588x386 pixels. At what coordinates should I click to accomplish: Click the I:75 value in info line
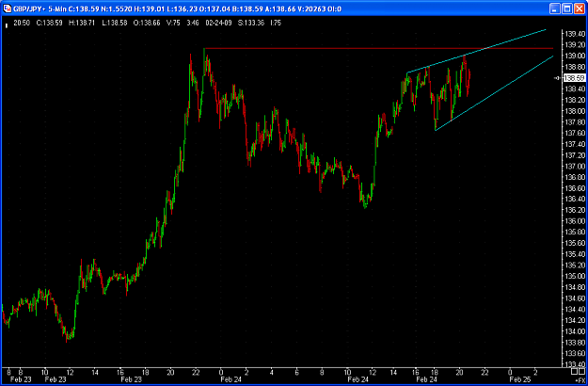pyautogui.click(x=276, y=23)
